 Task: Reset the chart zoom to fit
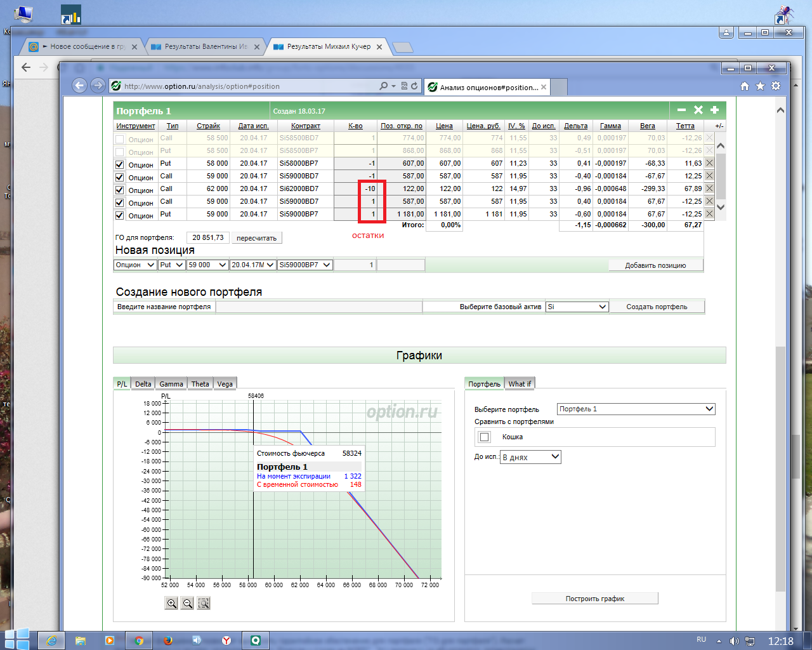point(204,603)
